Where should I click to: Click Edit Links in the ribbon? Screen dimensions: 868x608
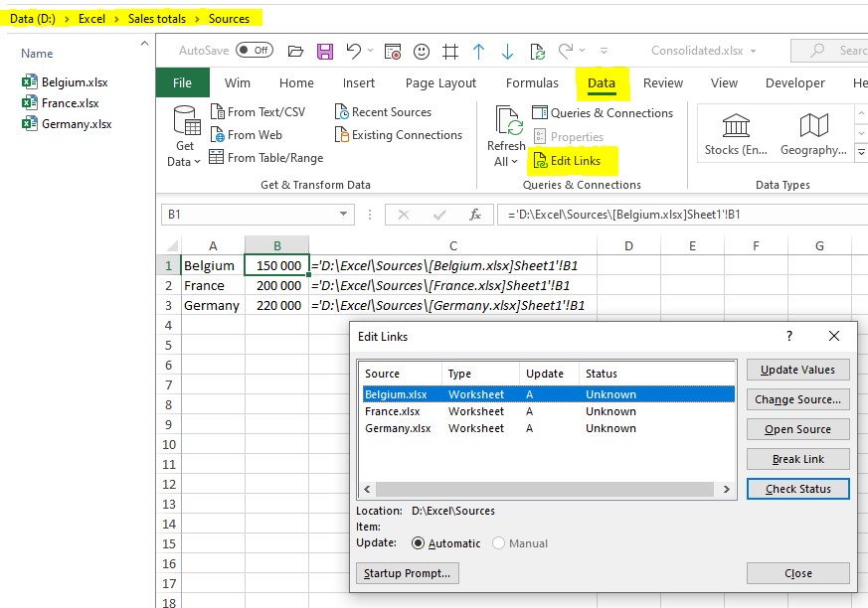567,161
